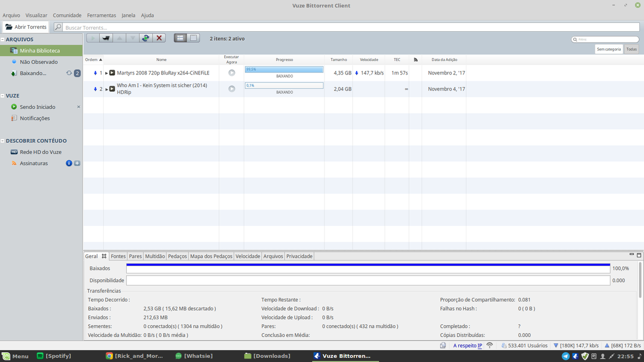Viewport: 644px width, 362px height.
Task: Add a subscription with the plus icon
Action: pyautogui.click(x=77, y=163)
